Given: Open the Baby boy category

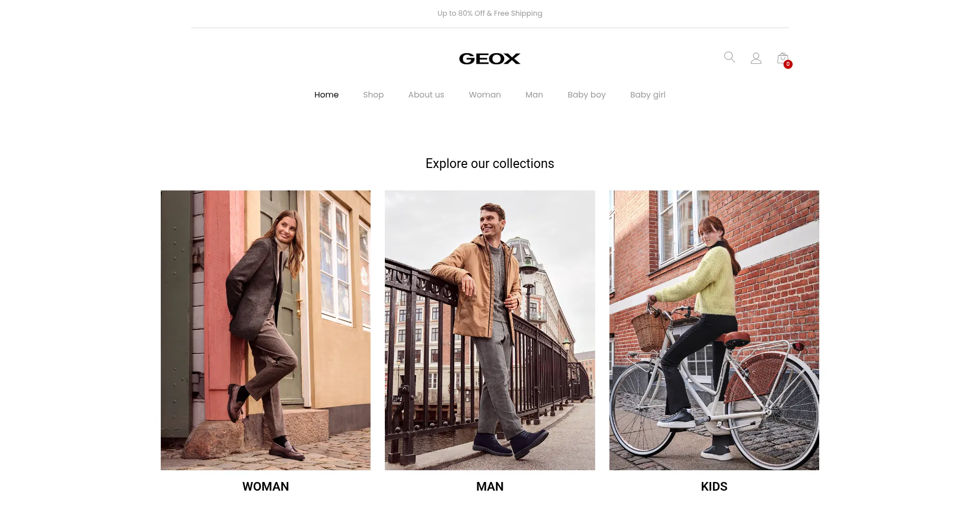Looking at the screenshot, I should (x=586, y=95).
